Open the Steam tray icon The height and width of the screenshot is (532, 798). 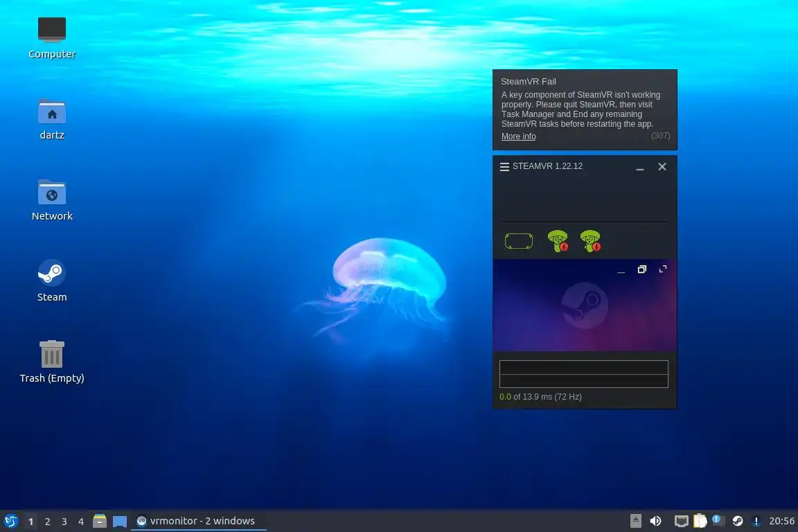pos(738,521)
